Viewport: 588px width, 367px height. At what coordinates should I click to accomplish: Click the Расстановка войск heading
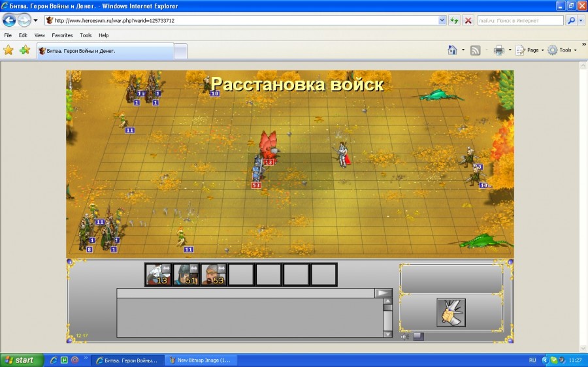(x=297, y=84)
